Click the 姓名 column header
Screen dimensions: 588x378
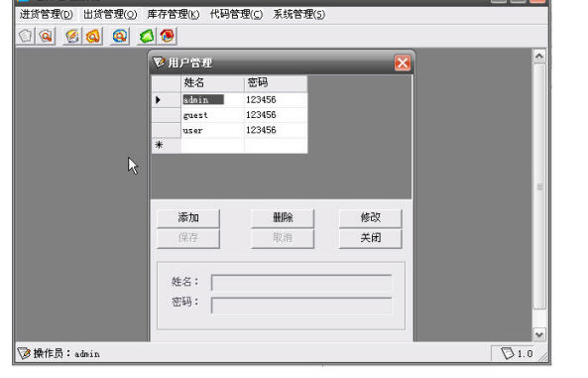tap(212, 83)
